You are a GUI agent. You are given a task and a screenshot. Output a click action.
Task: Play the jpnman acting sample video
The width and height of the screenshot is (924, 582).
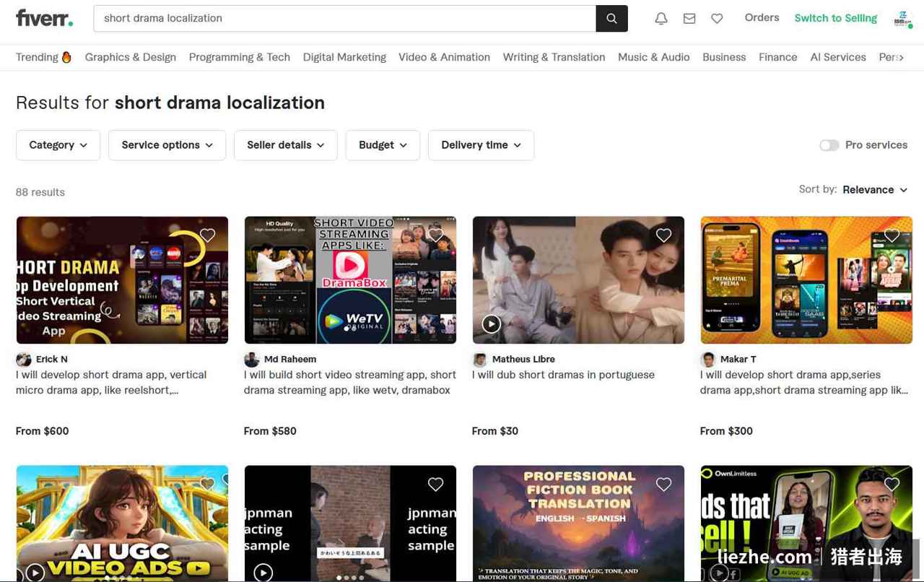pos(263,573)
